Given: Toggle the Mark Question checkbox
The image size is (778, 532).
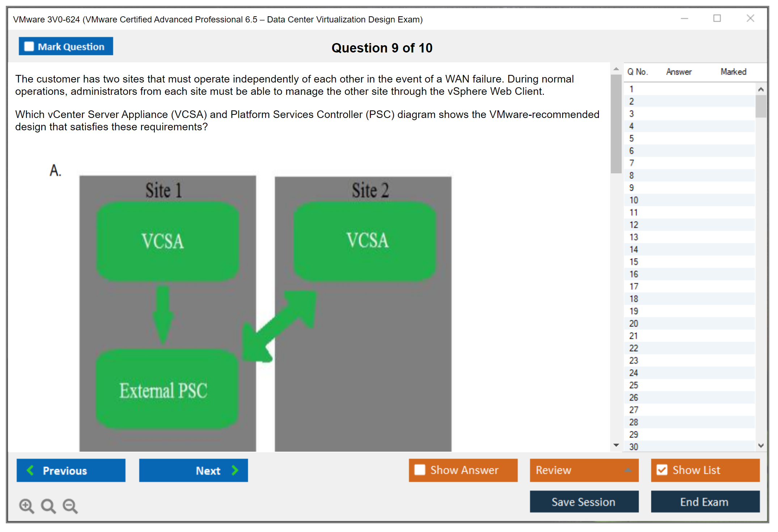Looking at the screenshot, I should (x=29, y=47).
